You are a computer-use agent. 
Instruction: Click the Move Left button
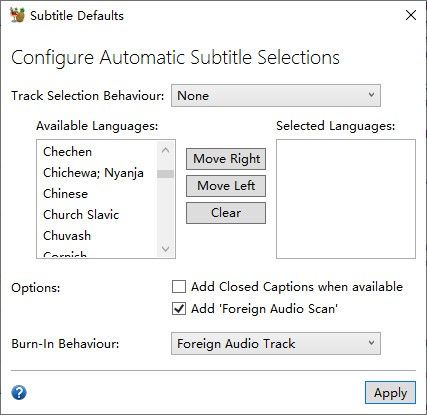click(x=226, y=186)
